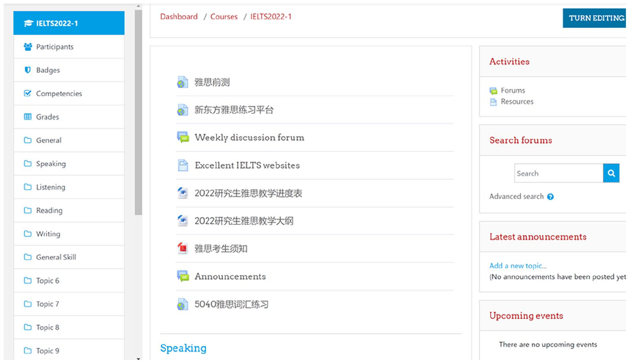Go to Courses in the breadcrumb
Viewport: 630px width, 364px height.
point(224,17)
